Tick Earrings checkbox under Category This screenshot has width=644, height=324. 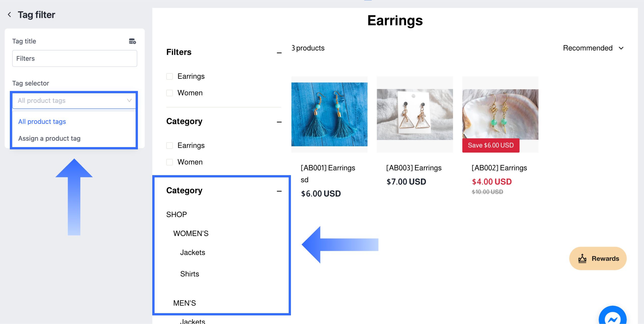tap(169, 146)
